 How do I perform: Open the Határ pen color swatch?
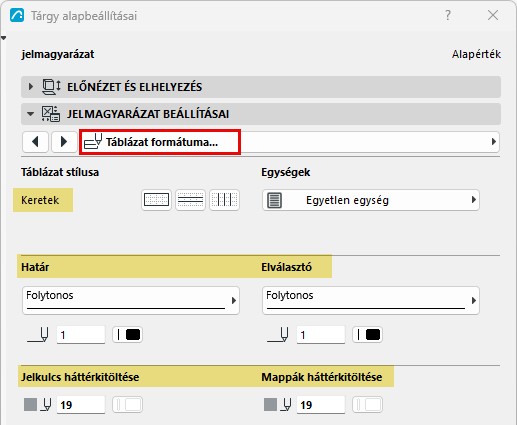point(128,335)
